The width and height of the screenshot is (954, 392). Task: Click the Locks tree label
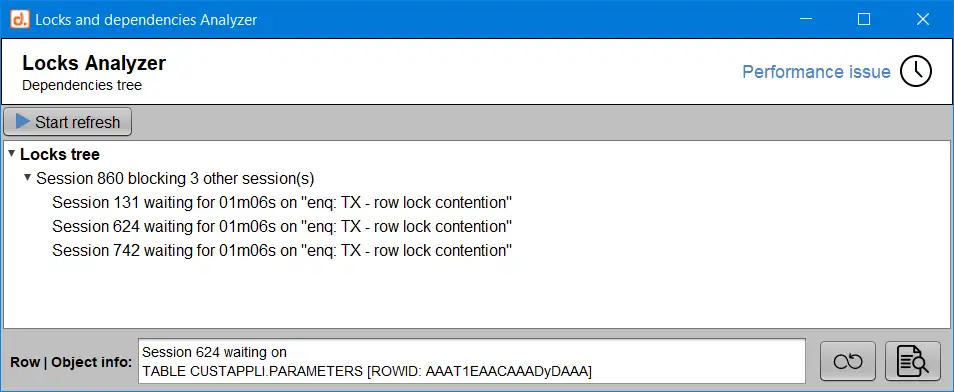coord(60,155)
